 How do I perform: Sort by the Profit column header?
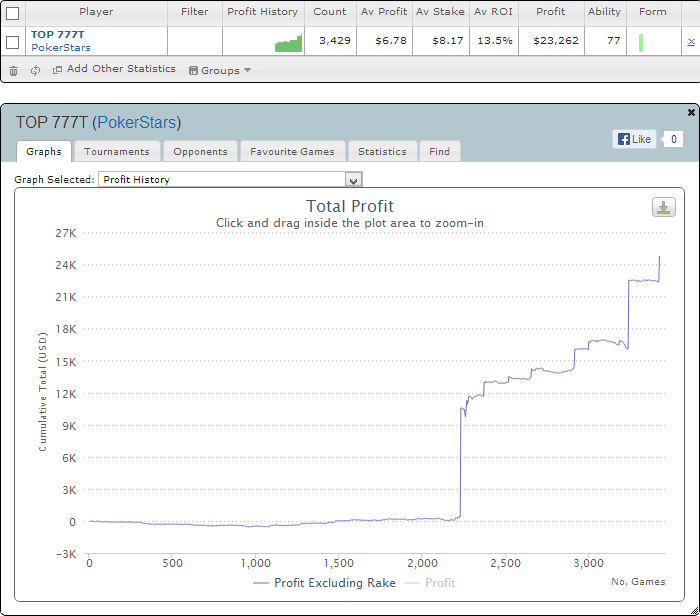click(550, 12)
